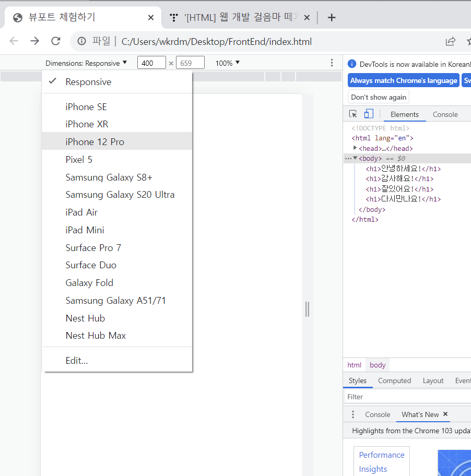Select iPhone XR from the device list
This screenshot has width=471, height=476.
click(117, 124)
